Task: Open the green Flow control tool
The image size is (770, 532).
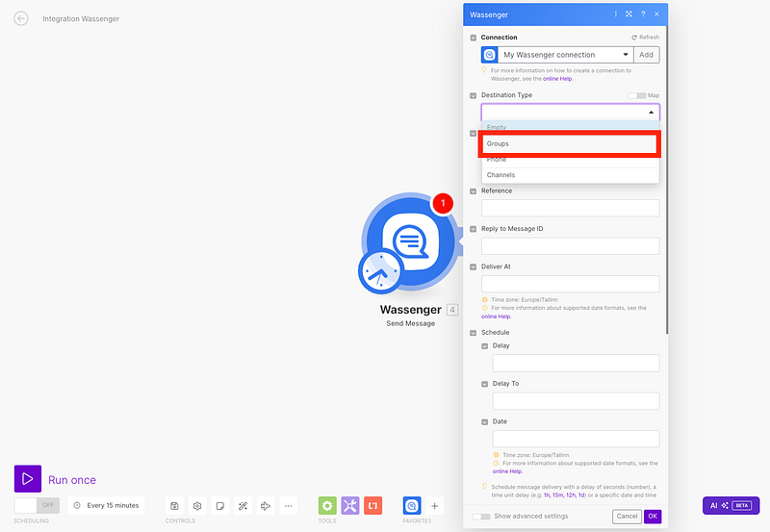Action: 327,505
